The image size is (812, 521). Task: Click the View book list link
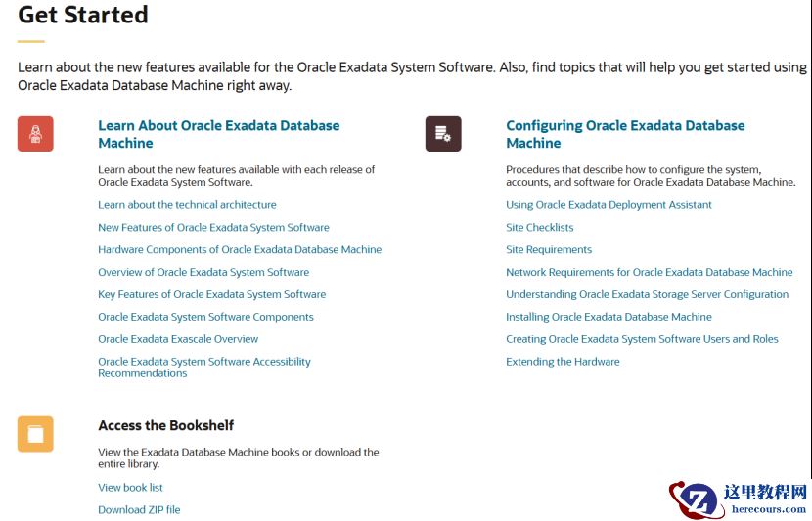[x=130, y=488]
